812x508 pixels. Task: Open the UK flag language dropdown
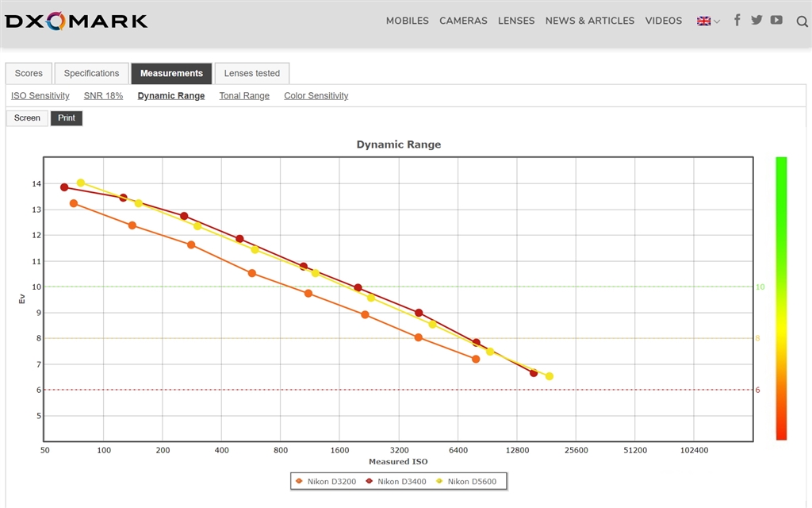(x=708, y=21)
